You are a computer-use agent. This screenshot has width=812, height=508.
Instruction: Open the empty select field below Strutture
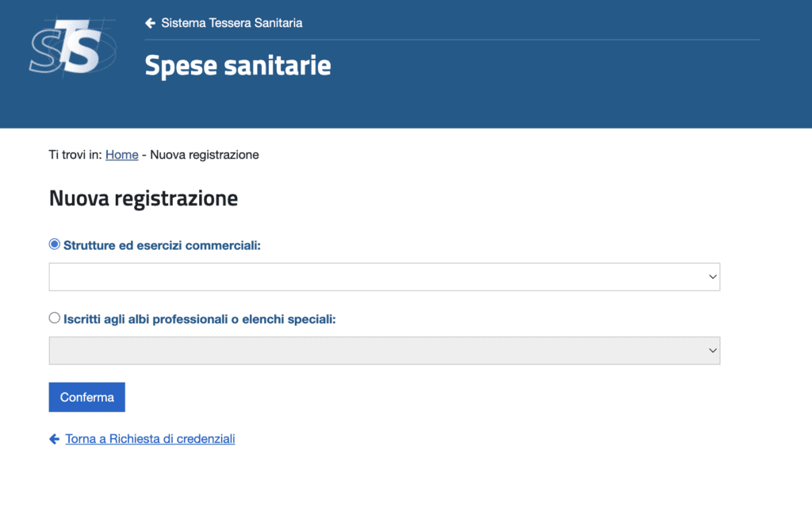pyautogui.click(x=385, y=276)
